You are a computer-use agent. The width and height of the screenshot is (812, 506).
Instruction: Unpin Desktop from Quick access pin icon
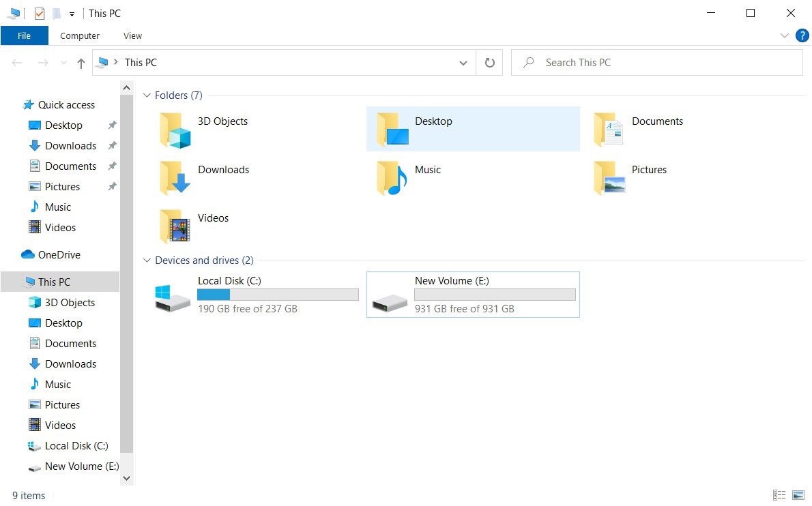(x=112, y=125)
